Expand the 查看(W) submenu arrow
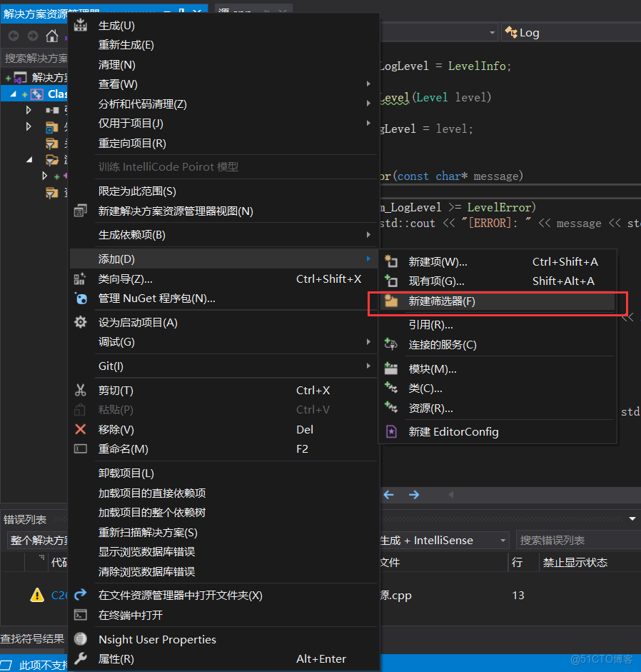The width and height of the screenshot is (641, 672). [369, 84]
